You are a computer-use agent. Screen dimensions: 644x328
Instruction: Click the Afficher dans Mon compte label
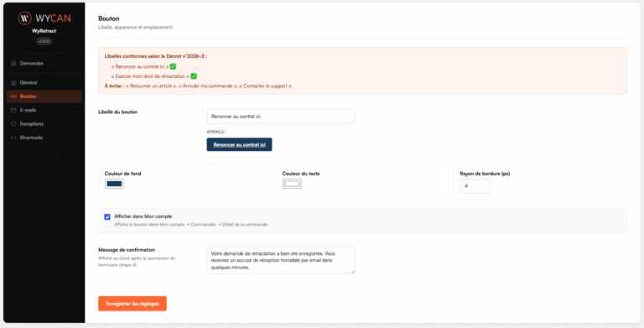[x=143, y=216]
